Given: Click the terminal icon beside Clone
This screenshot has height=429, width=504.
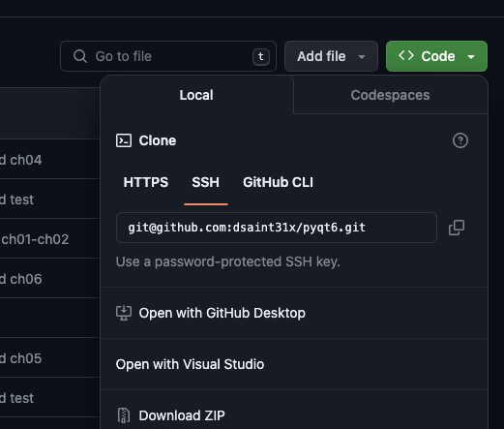Looking at the screenshot, I should [124, 140].
